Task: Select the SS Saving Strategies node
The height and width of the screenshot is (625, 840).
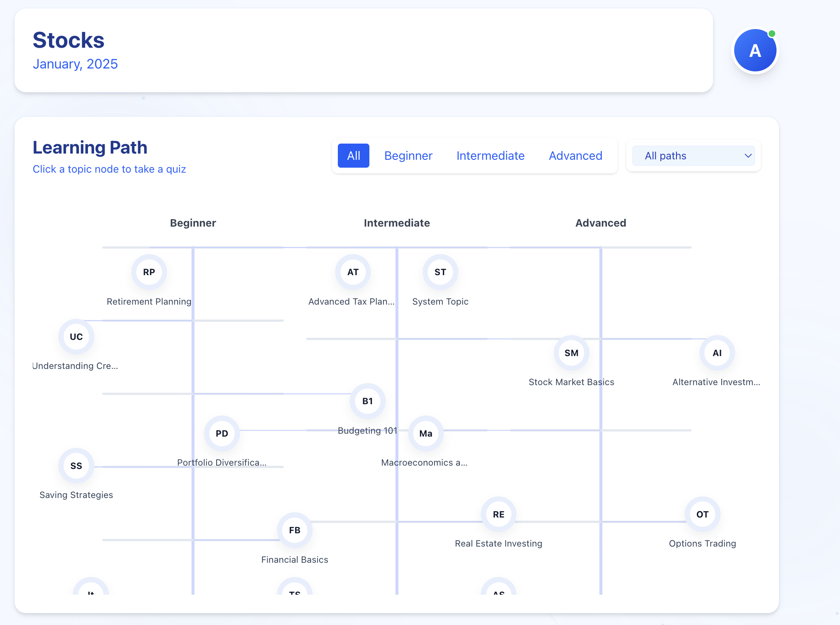Action: (76, 466)
